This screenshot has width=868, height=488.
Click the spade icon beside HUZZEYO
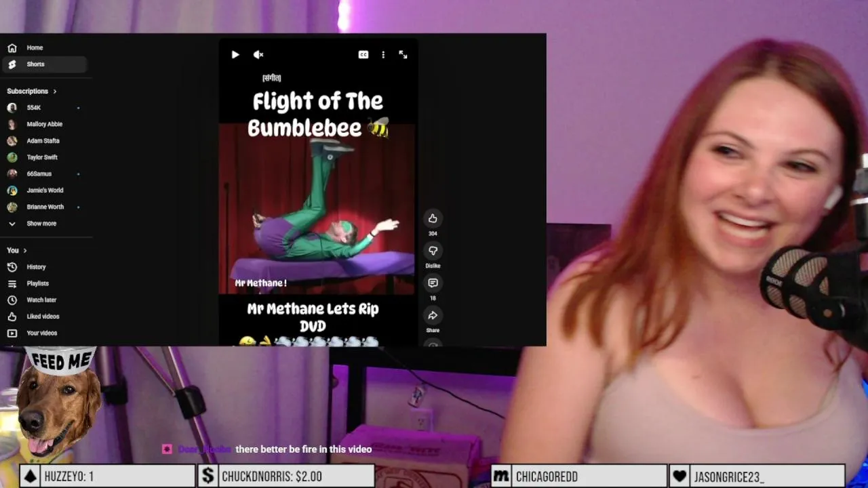[30, 476]
